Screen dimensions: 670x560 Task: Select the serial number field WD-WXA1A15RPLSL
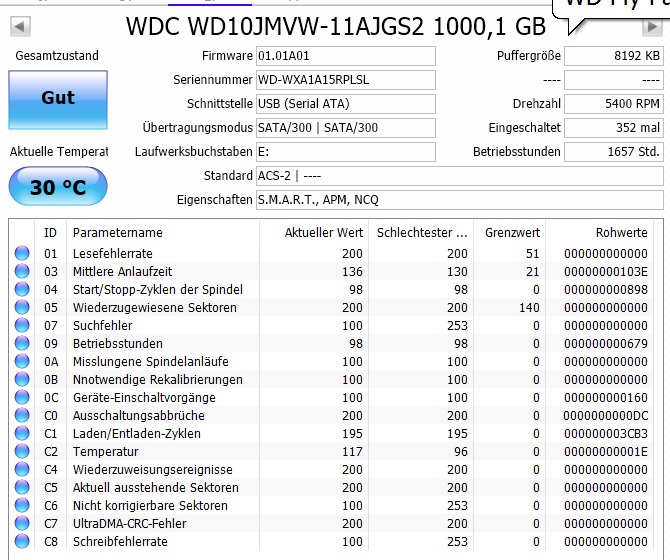click(x=346, y=80)
